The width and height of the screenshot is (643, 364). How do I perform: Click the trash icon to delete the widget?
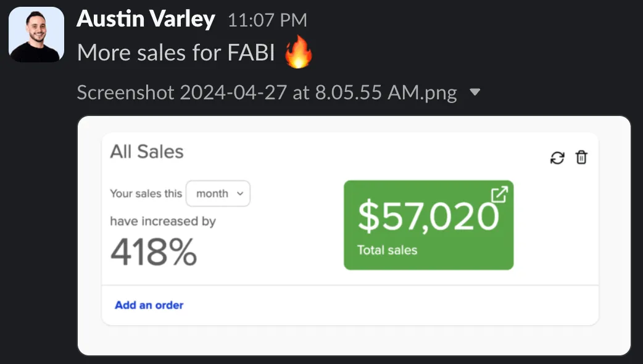581,158
